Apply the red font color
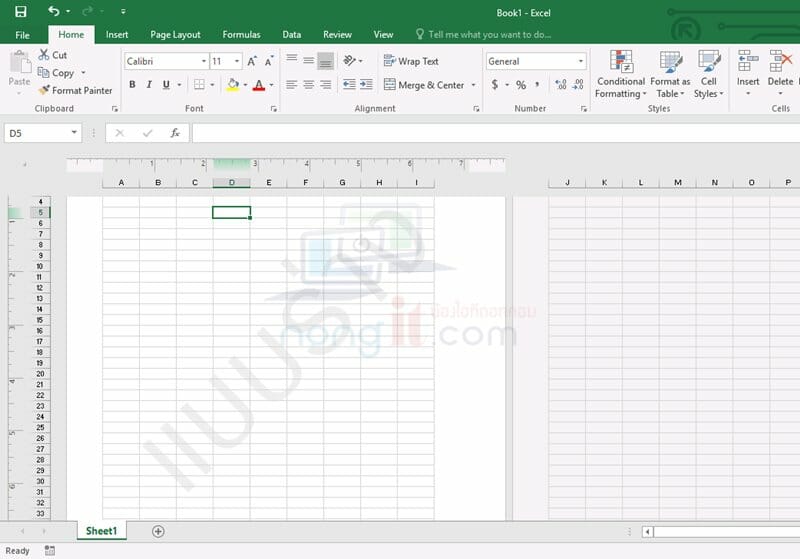 (259, 85)
